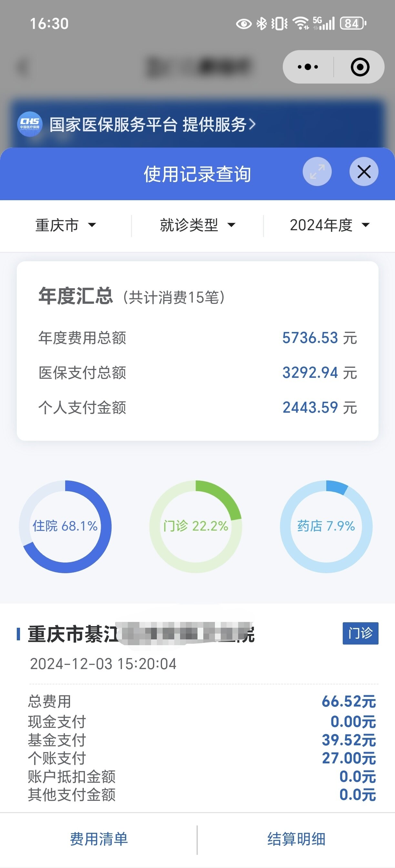395x868 pixels.
Task: Open the 费用清单 tab
Action: pos(99,839)
